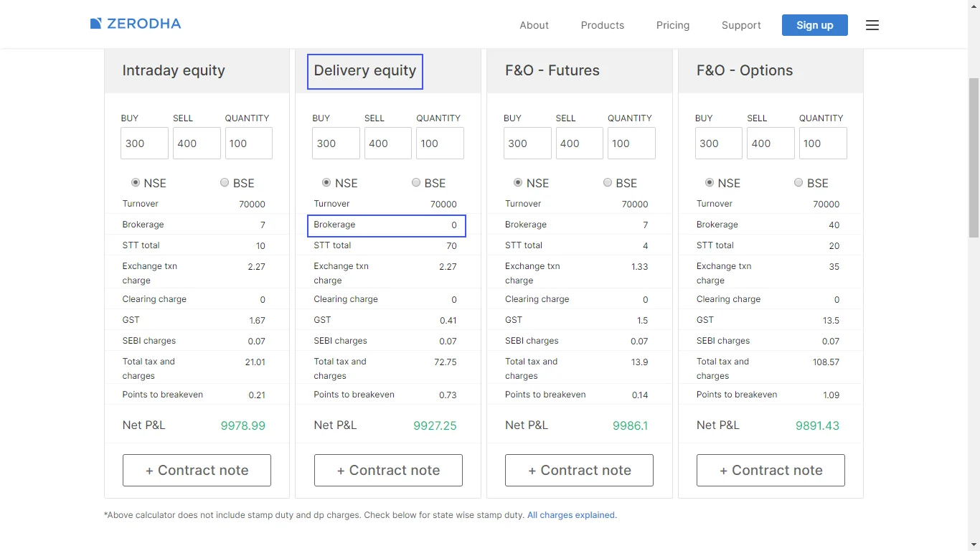Click Intraday equity Buy price field
The image size is (980, 551).
click(x=144, y=143)
